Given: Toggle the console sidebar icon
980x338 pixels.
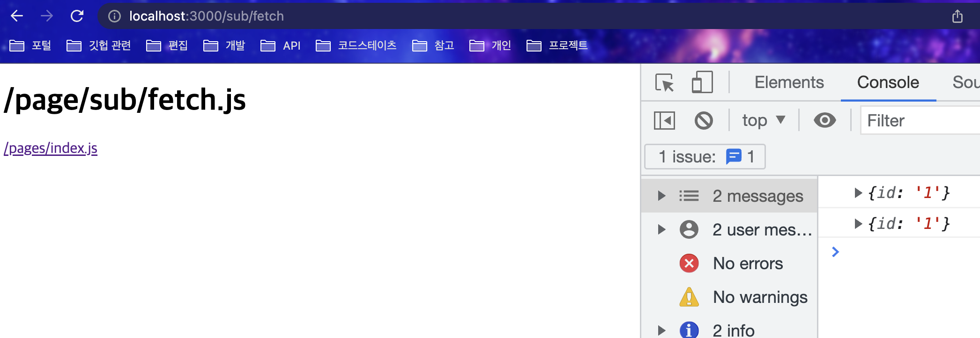Looking at the screenshot, I should (x=665, y=120).
